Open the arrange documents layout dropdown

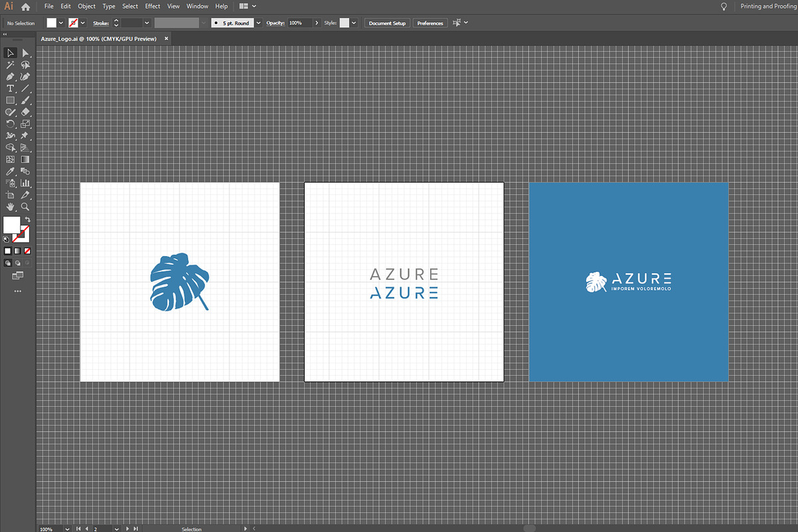[x=247, y=6]
